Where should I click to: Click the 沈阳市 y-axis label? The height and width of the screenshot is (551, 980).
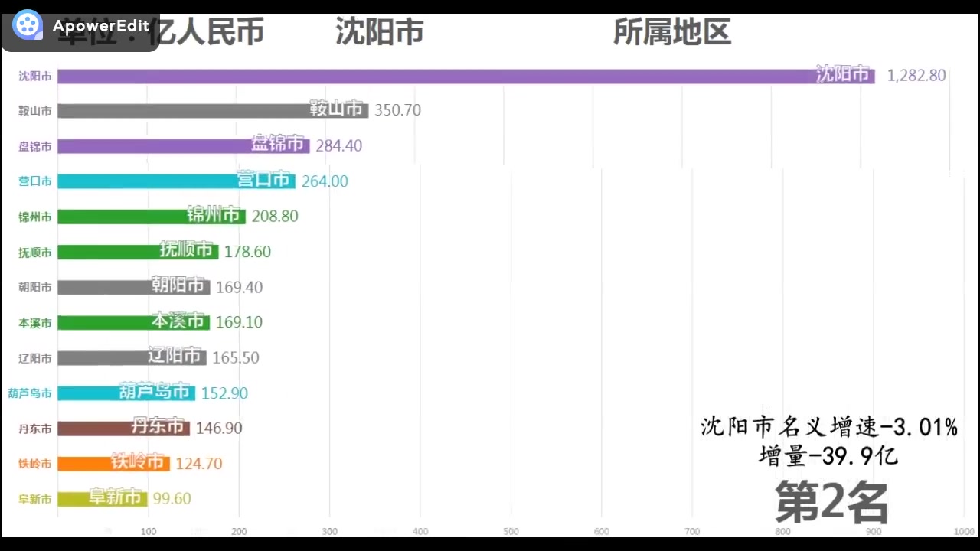click(x=35, y=77)
